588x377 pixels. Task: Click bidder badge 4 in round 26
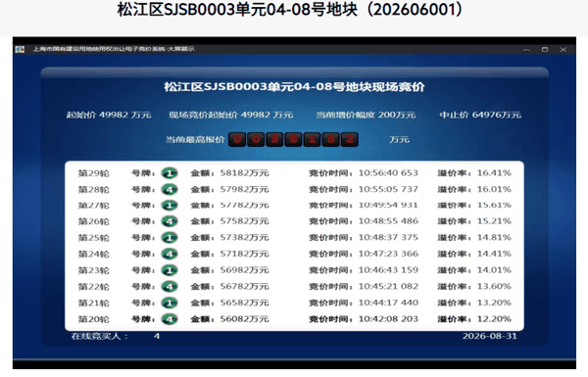[x=170, y=221]
